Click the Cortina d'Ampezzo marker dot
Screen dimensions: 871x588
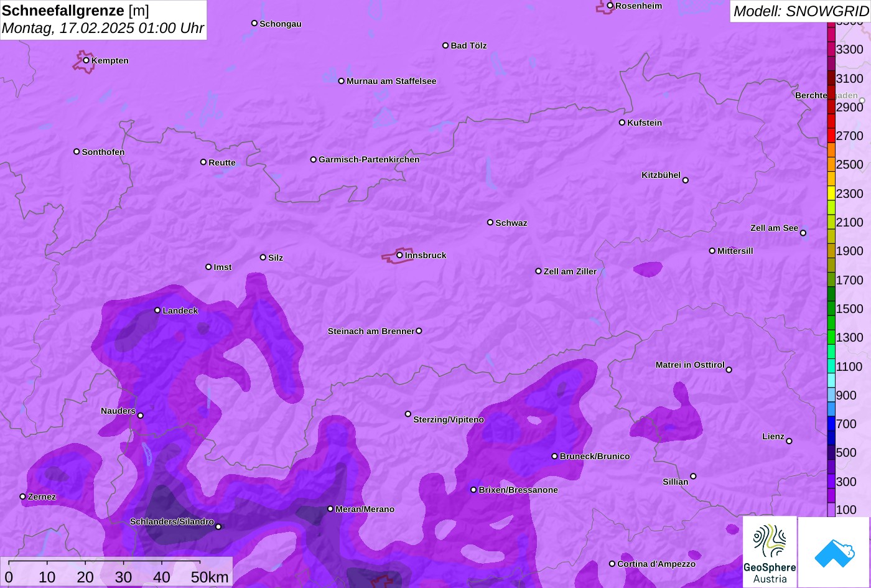pos(612,564)
